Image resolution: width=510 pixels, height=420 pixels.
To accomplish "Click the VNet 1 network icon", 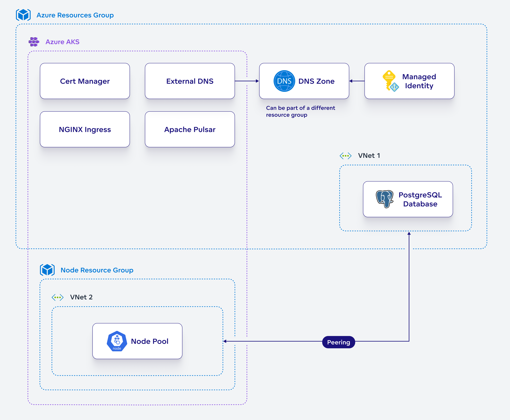I will [x=345, y=156].
